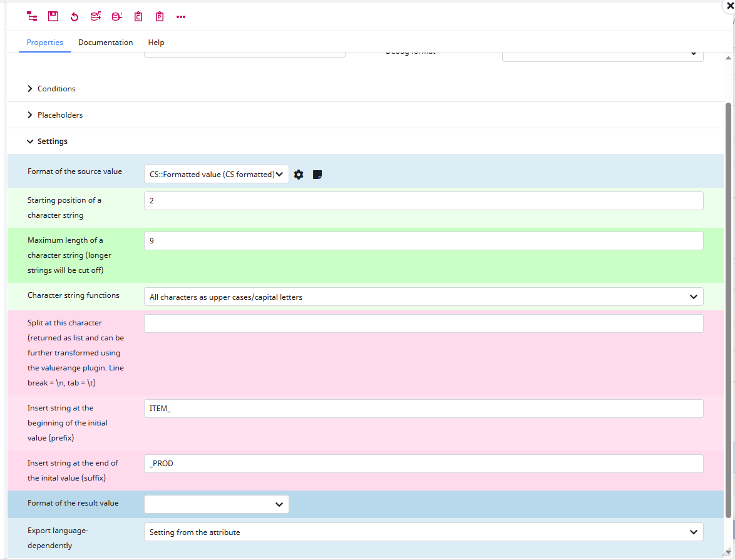This screenshot has height=560, width=735.
Task: Select the tree structure toolbar icon
Action: 32,16
